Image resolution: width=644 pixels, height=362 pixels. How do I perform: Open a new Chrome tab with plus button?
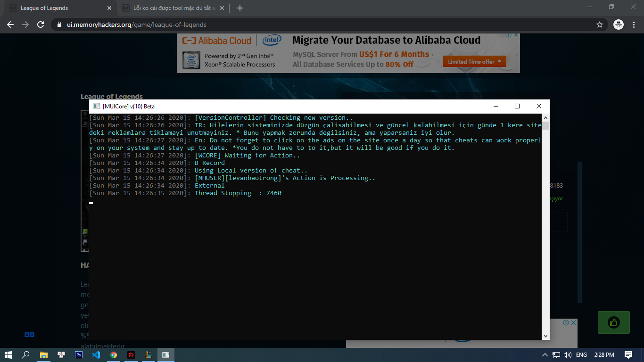tap(239, 8)
